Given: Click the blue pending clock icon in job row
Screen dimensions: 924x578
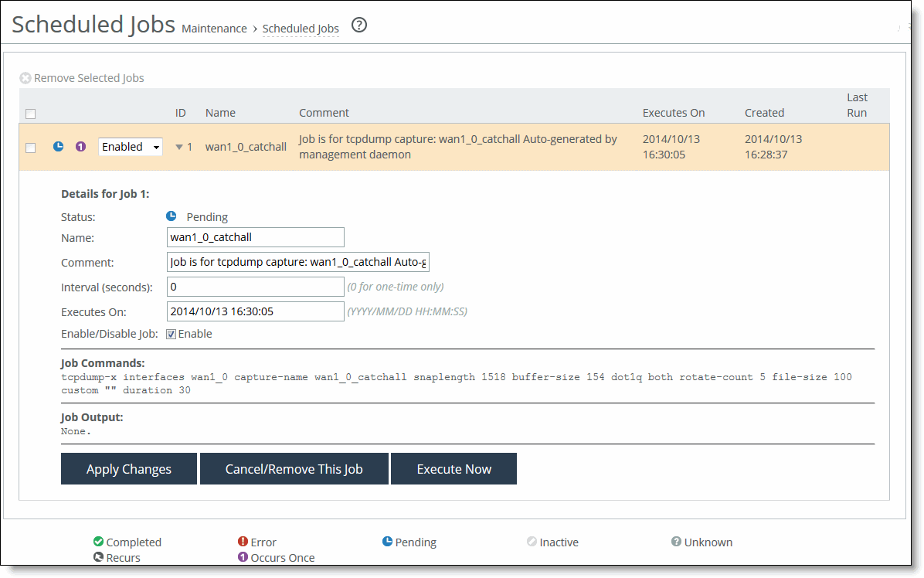Looking at the screenshot, I should pyautogui.click(x=59, y=146).
